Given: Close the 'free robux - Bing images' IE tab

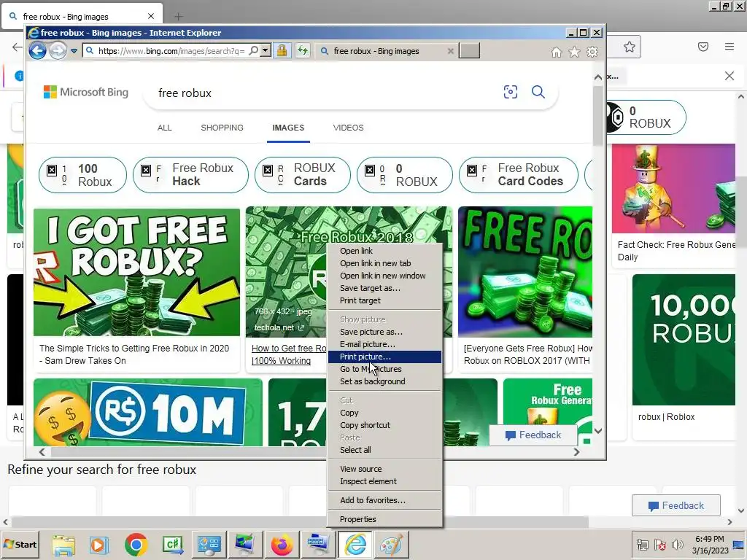Looking at the screenshot, I should click(x=450, y=51).
